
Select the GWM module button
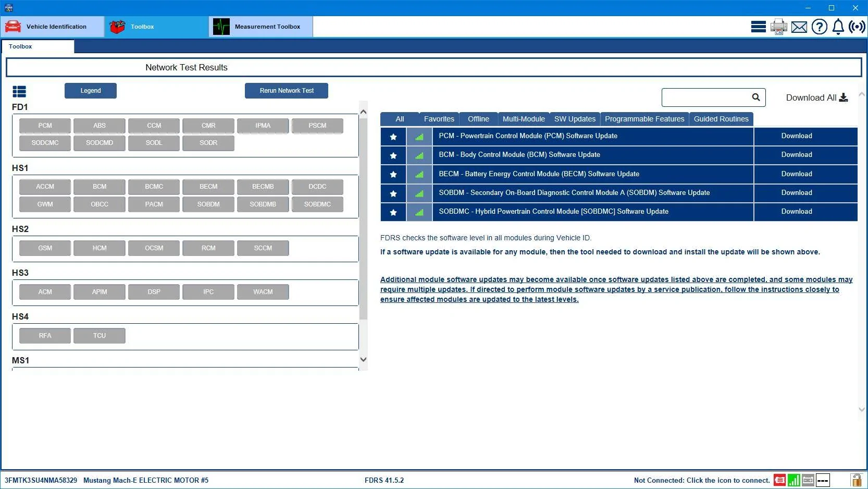(x=45, y=204)
